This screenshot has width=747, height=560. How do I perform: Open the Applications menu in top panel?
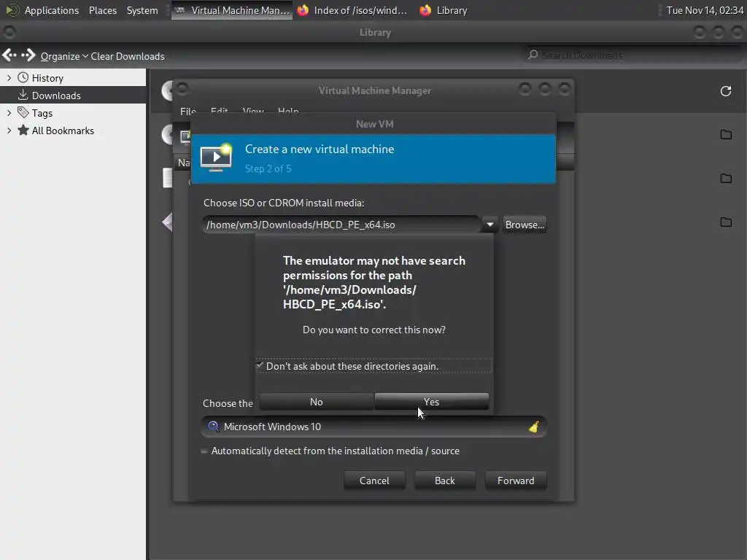click(52, 10)
